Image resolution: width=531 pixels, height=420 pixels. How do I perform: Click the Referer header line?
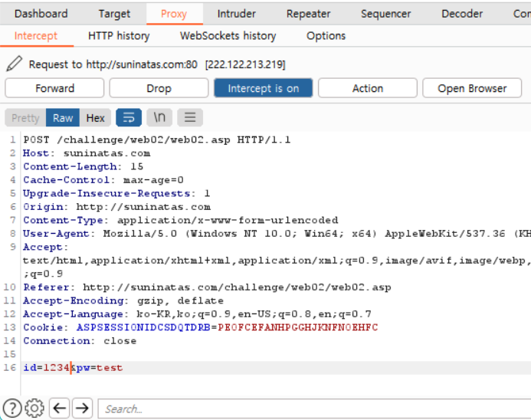(x=207, y=287)
